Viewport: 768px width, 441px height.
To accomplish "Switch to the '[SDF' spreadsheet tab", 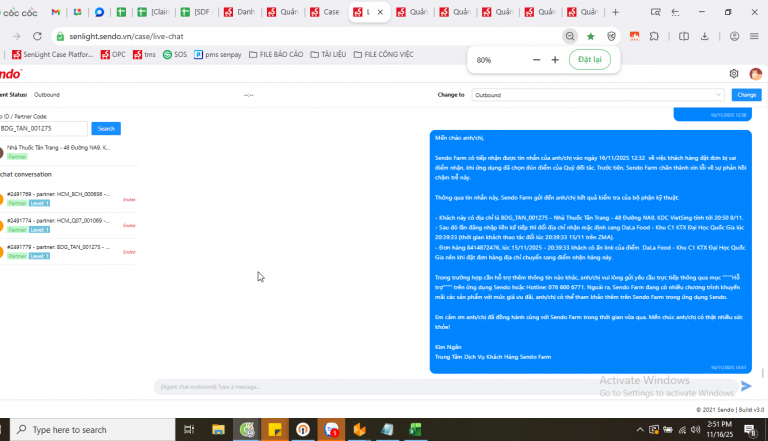I will 197,12.
